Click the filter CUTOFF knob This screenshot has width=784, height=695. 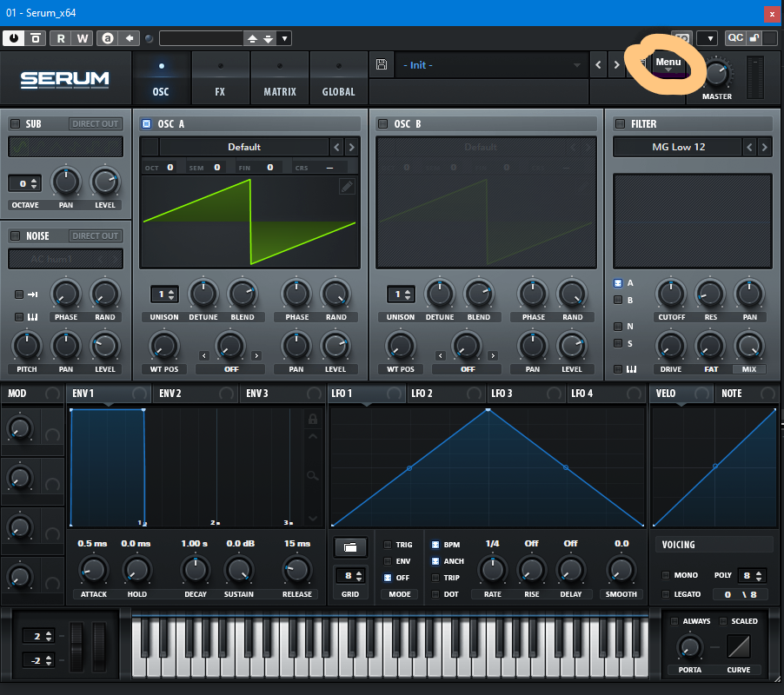pyautogui.click(x=671, y=294)
